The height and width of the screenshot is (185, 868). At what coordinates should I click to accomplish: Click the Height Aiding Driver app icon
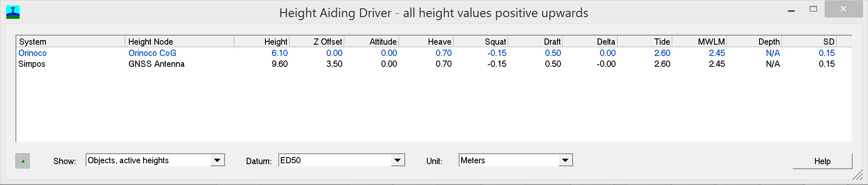pyautogui.click(x=13, y=12)
